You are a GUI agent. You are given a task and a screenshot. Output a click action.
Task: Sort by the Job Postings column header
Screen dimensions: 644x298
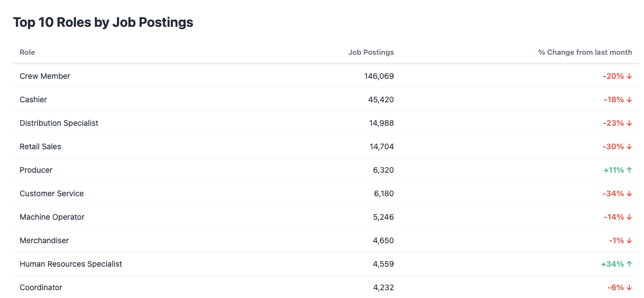tap(371, 52)
